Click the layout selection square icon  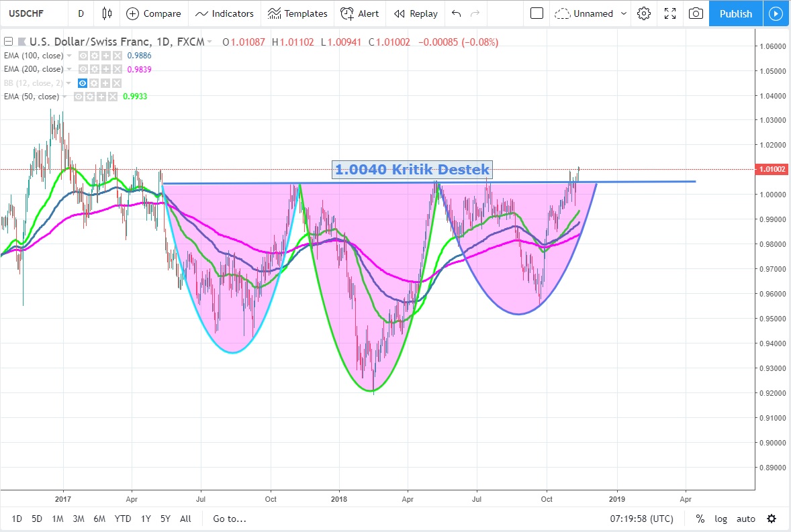click(537, 13)
